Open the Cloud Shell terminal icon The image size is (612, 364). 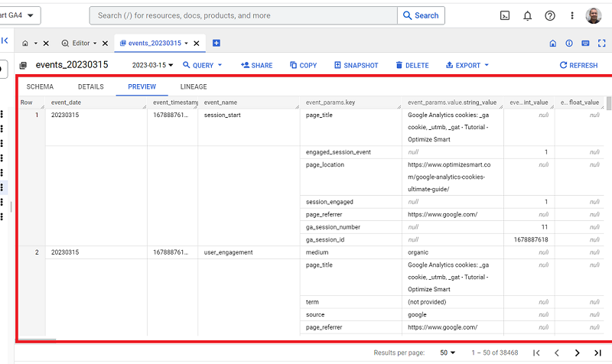point(505,15)
